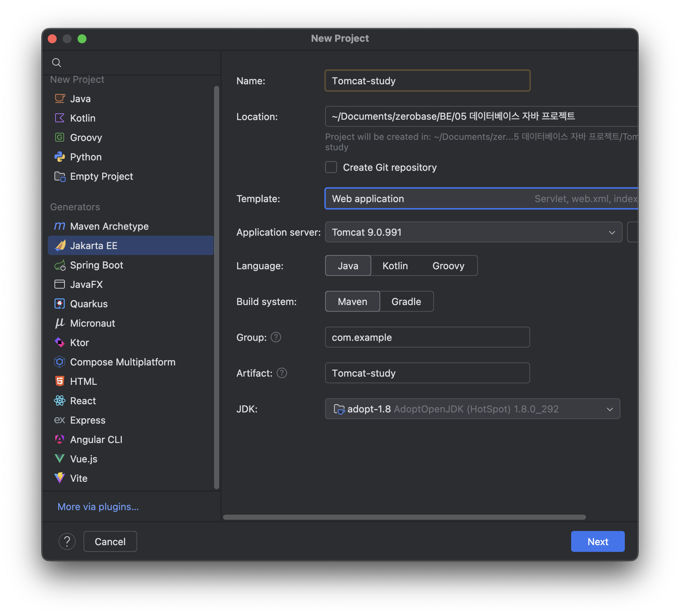Click the Jakarta EE sail icon
The width and height of the screenshot is (680, 616).
coord(60,245)
